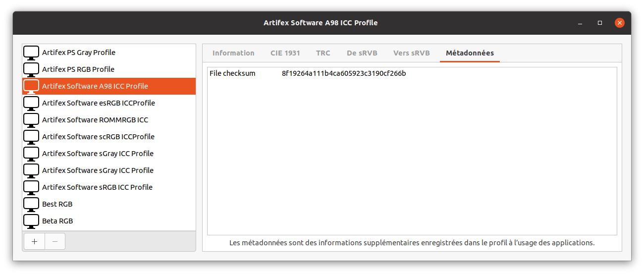Click monitor icon of selected A98 ICC Profile

31,86
